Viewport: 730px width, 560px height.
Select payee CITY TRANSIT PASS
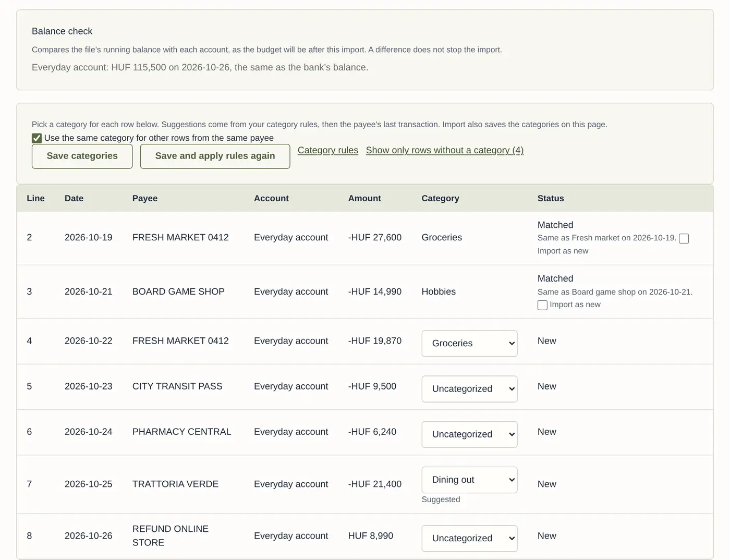pyautogui.click(x=177, y=386)
